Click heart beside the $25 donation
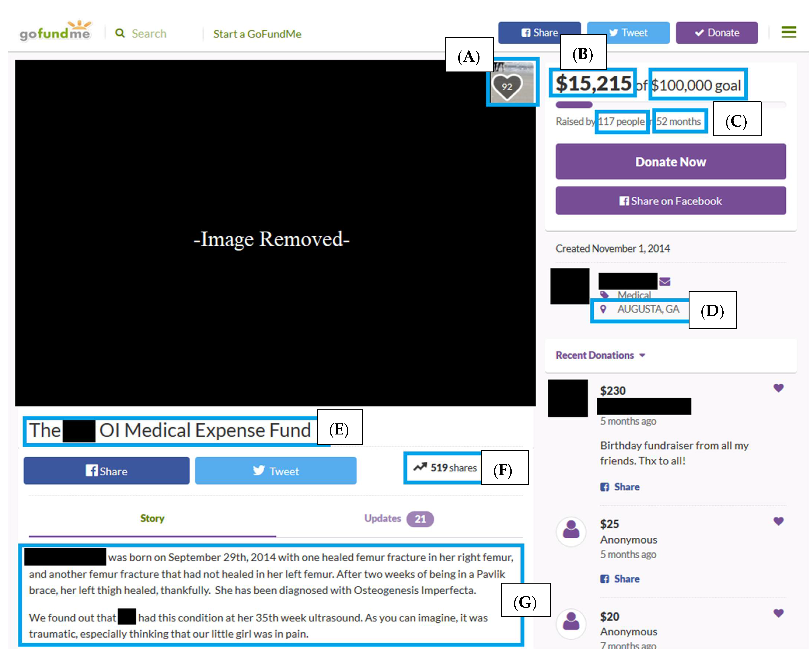Image resolution: width=812 pixels, height=658 pixels. [778, 521]
